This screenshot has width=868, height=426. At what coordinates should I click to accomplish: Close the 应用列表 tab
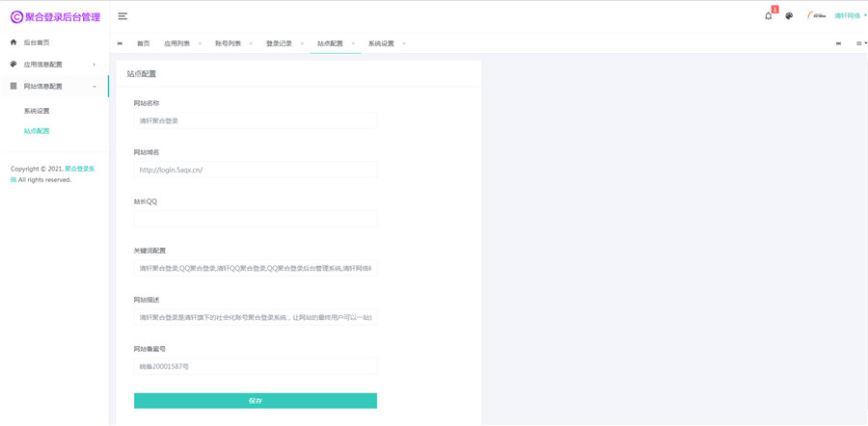click(x=200, y=43)
